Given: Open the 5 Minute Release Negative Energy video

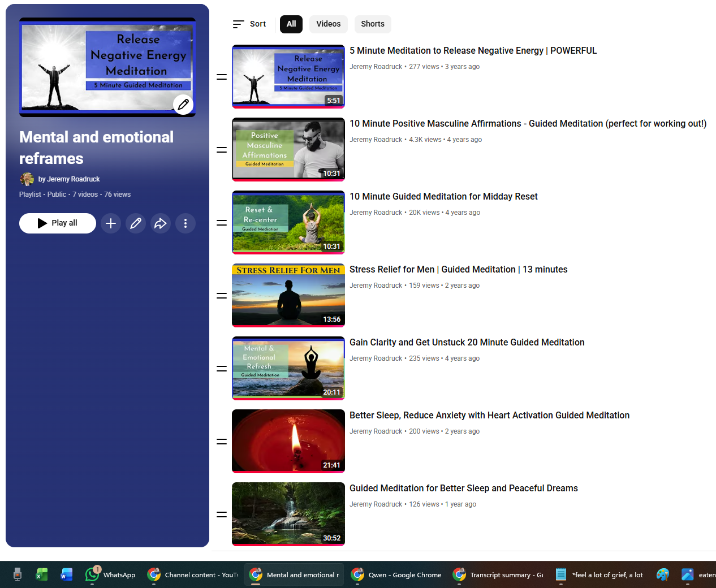Looking at the screenshot, I should [473, 50].
